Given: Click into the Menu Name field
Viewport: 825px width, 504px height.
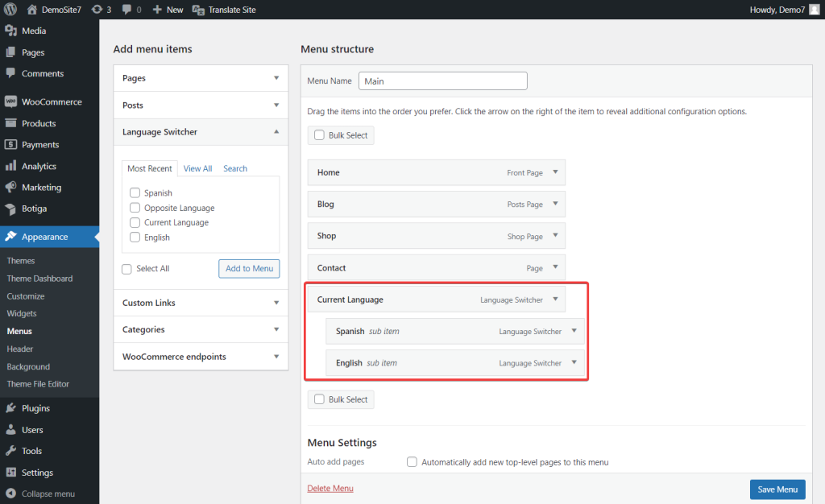Looking at the screenshot, I should [x=442, y=81].
